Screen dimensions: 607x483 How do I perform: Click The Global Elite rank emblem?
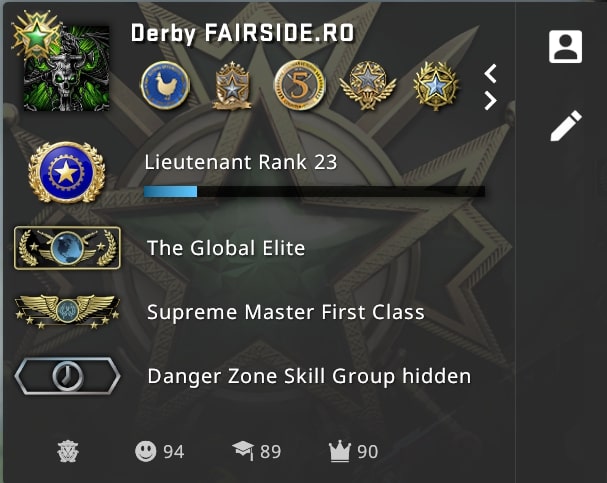coord(67,248)
